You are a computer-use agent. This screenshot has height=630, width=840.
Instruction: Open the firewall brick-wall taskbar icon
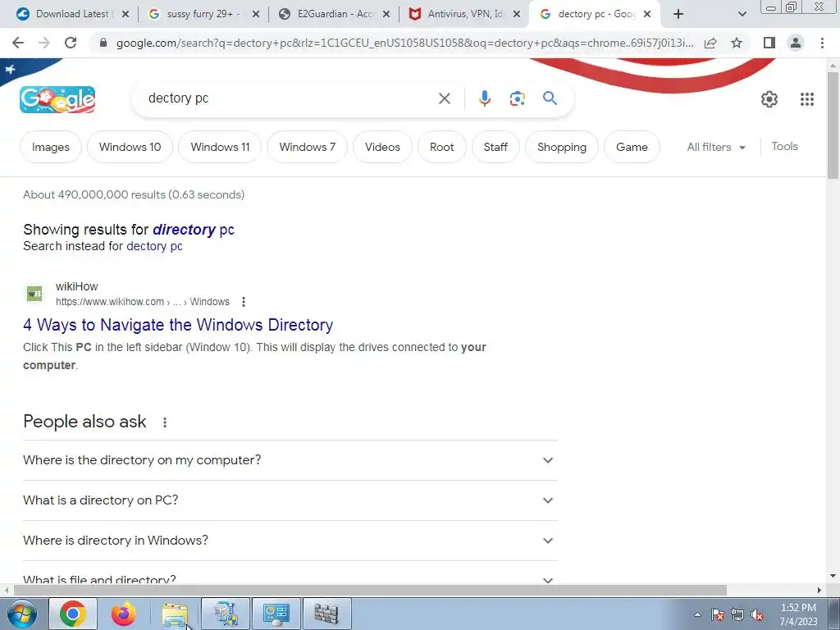(326, 614)
